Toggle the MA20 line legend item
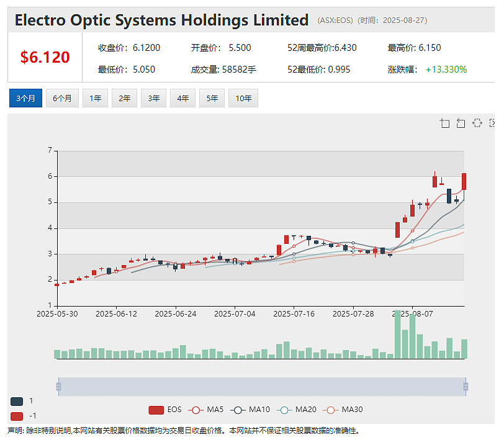504x445 pixels. 297,410
